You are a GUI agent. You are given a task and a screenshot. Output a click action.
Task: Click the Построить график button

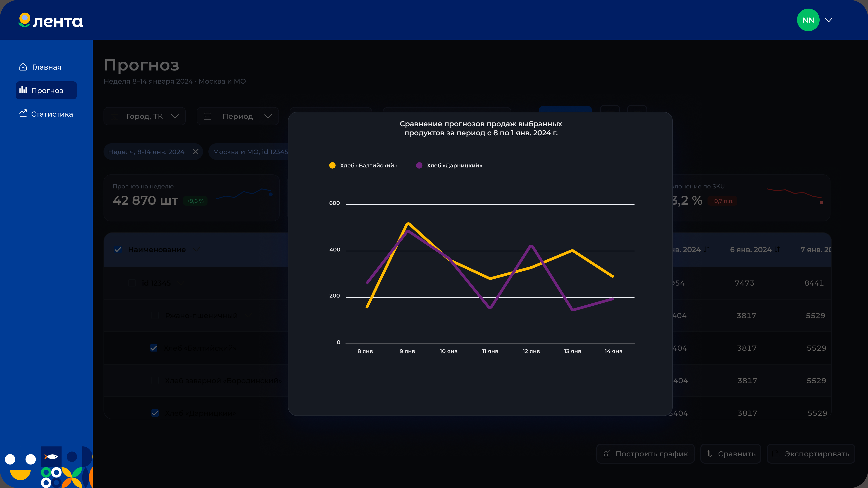645,454
